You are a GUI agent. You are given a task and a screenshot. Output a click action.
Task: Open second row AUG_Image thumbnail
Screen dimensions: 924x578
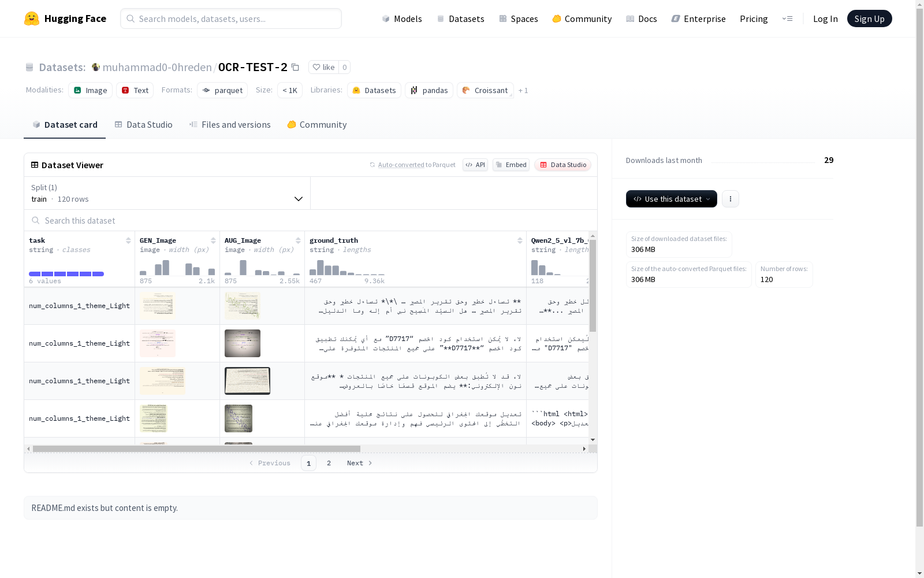pos(243,343)
